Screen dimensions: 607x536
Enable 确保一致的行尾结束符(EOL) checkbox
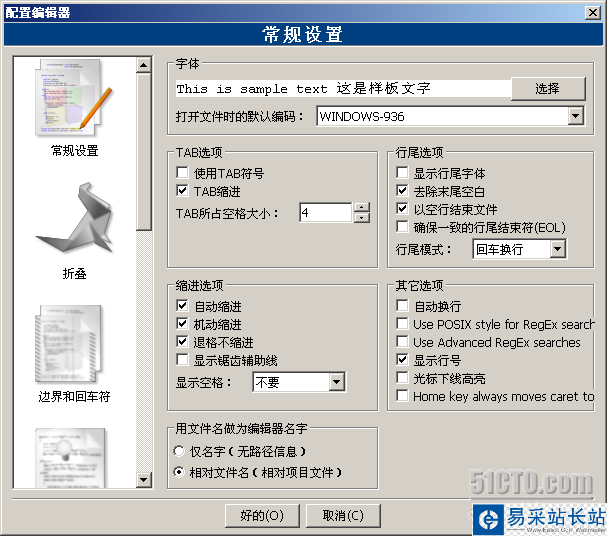[402, 226]
